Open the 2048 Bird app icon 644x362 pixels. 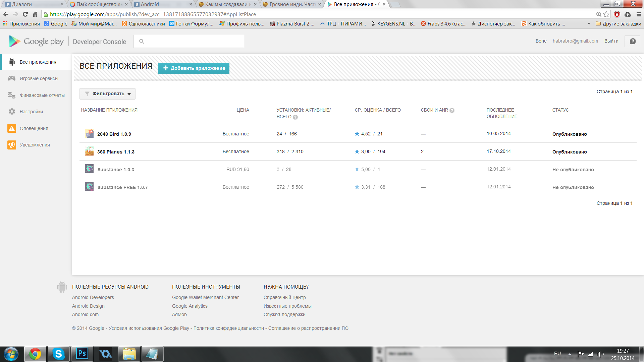89,133
